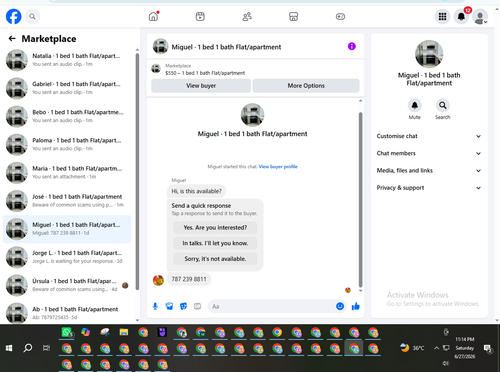
Task: Expand Chat members section
Action: click(x=429, y=153)
